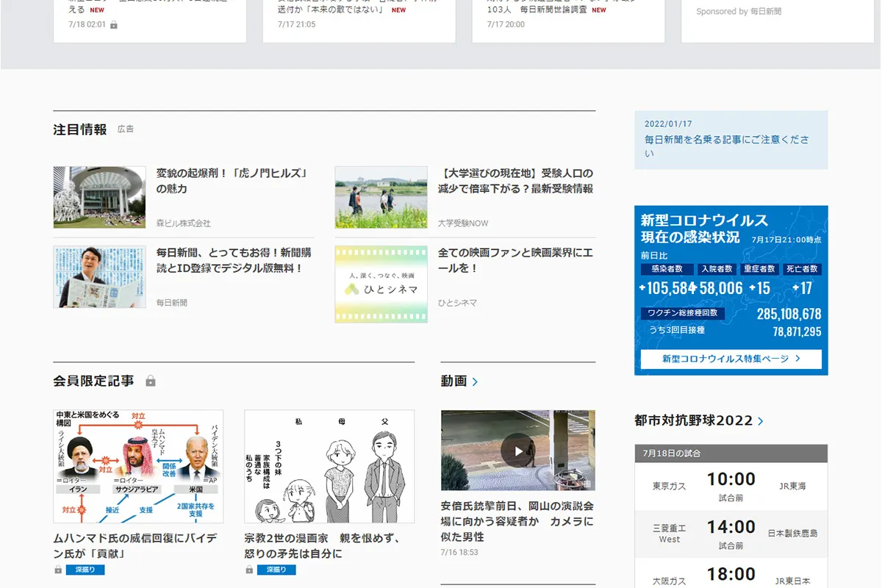Click the lock icon under the 宗教2世 article
Image resolution: width=882 pixels, height=588 pixels.
248,569
